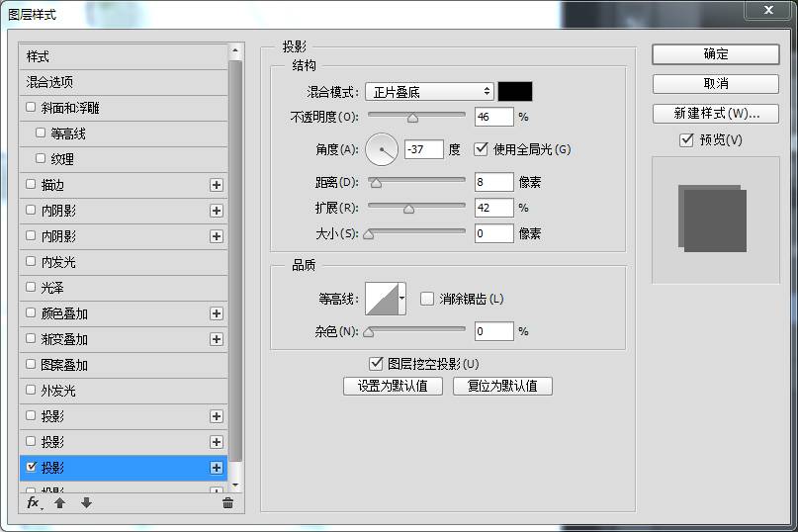Enable 消除锯齿 checkbox
This screenshot has height=532, width=798.
tap(427, 299)
